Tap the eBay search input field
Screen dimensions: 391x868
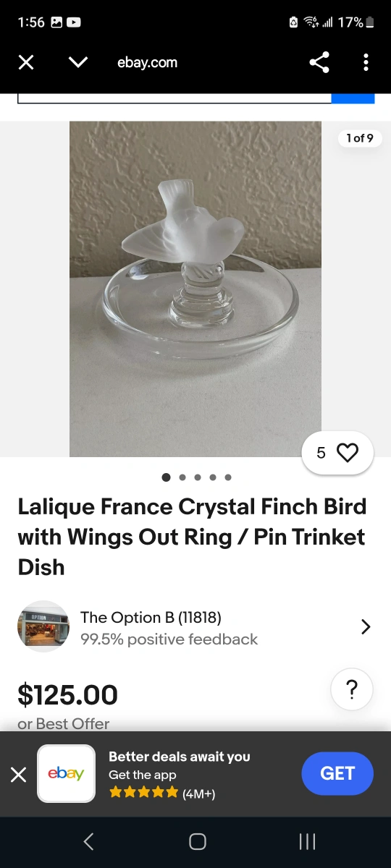pos(175,98)
